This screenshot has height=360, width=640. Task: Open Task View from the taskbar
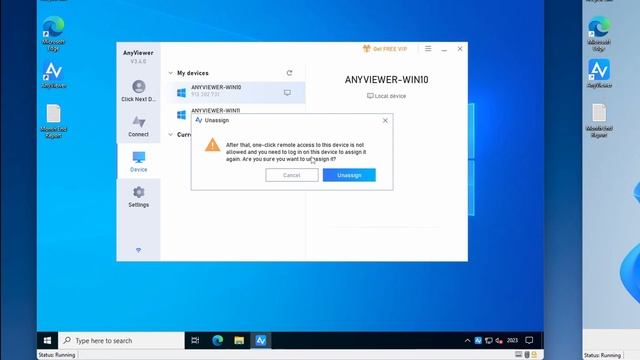point(195,340)
